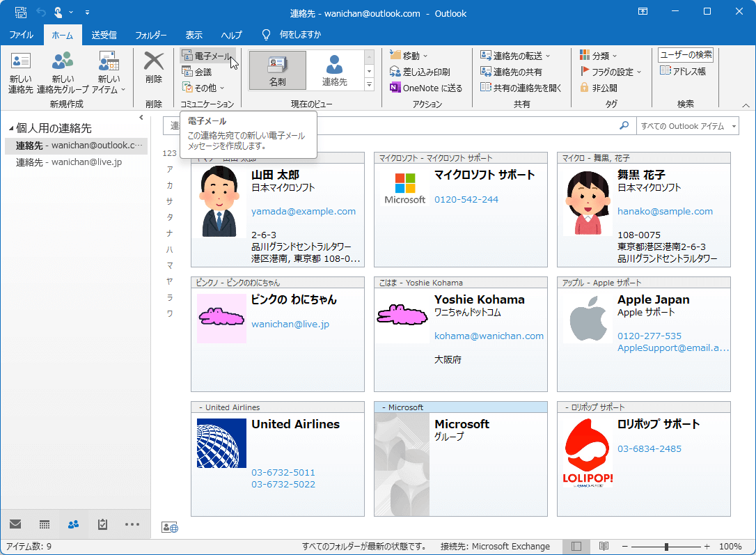Click the search magnifier icon
Viewport: 756px width, 555px height.
[x=624, y=126]
